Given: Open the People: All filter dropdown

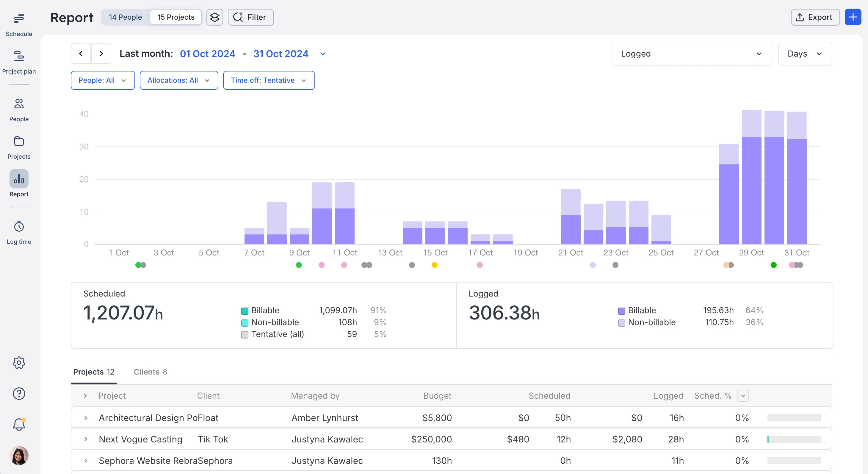Looking at the screenshot, I should coord(103,80).
